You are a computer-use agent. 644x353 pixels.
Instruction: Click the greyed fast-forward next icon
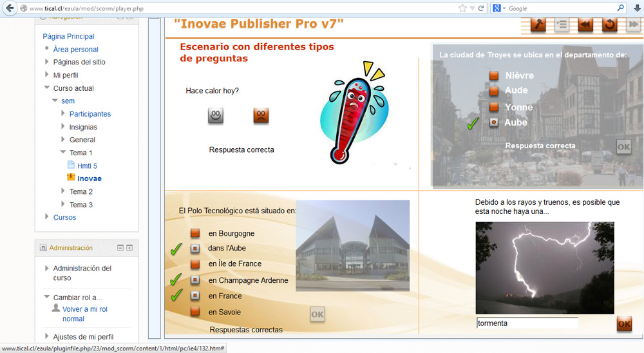(633, 24)
